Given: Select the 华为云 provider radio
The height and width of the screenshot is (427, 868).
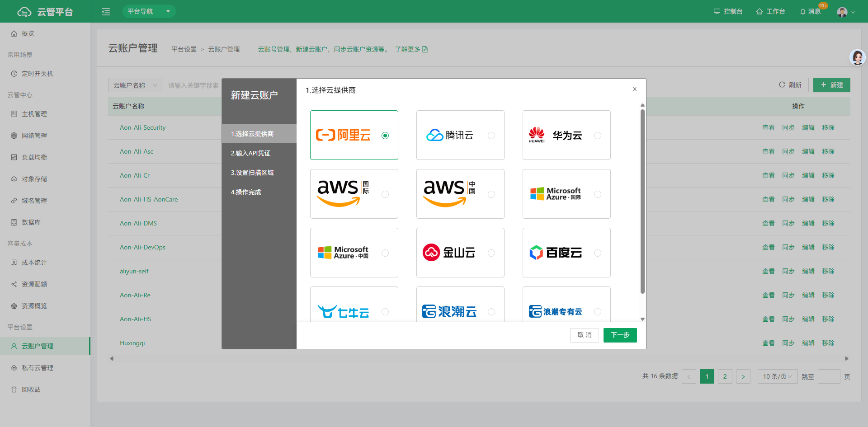Looking at the screenshot, I should [x=598, y=136].
